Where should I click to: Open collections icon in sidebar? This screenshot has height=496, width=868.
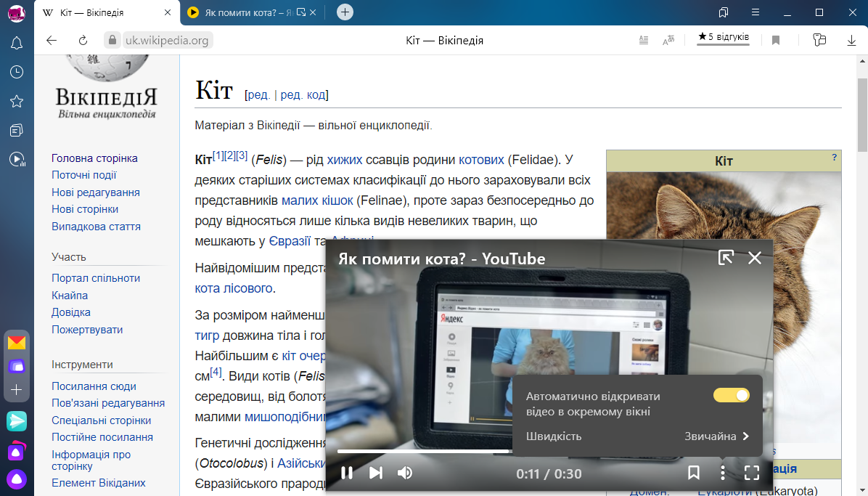[17, 130]
